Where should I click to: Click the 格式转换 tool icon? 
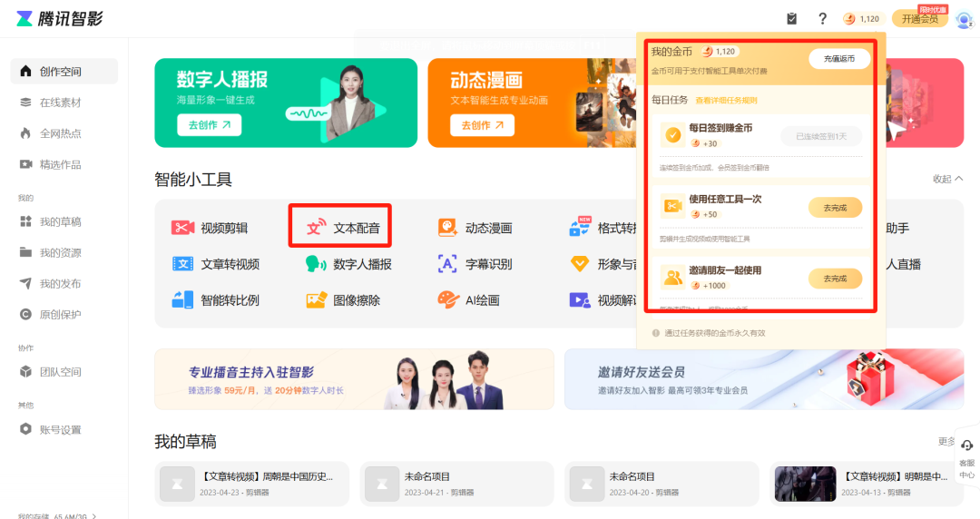pos(579,228)
